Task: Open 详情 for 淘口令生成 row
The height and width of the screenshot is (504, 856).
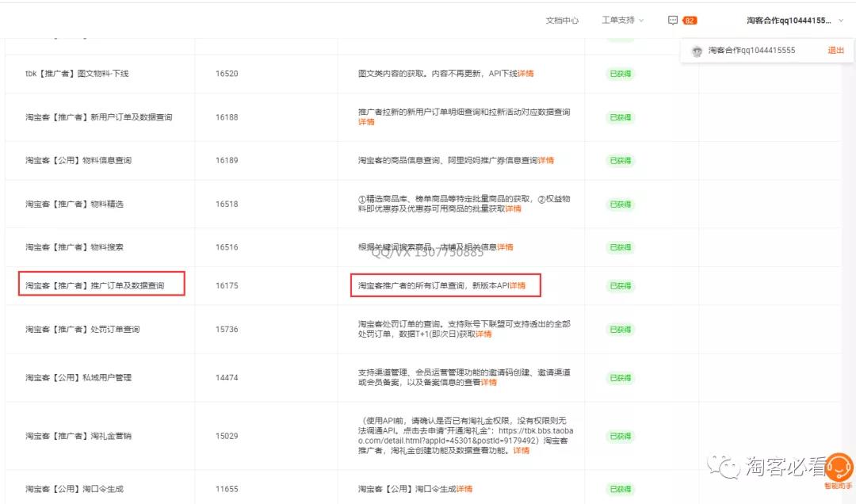Action: (x=464, y=489)
